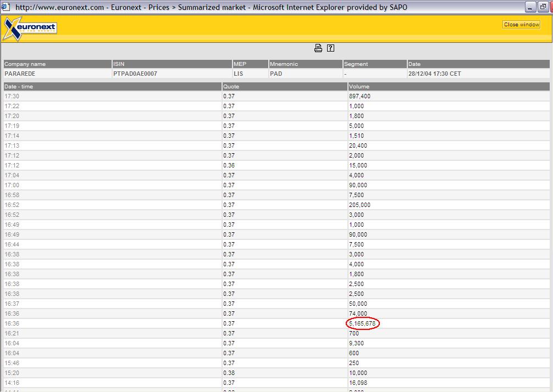Click the date 28/12/04 17:30 CET
Image resolution: width=553 pixels, height=392 pixels.
(x=434, y=74)
